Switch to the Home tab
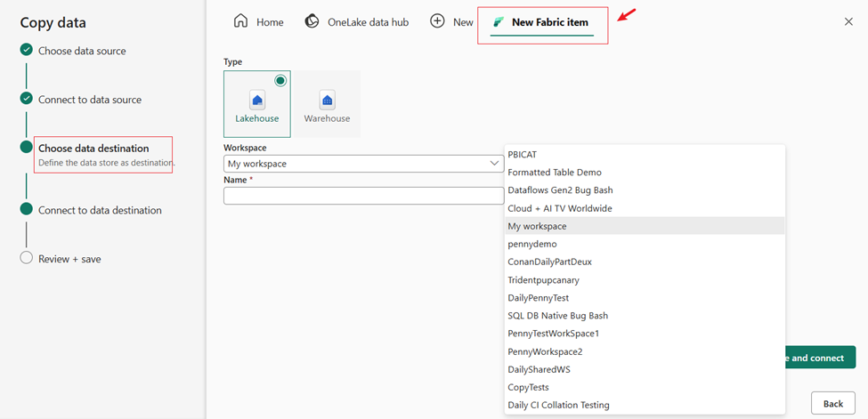 259,22
